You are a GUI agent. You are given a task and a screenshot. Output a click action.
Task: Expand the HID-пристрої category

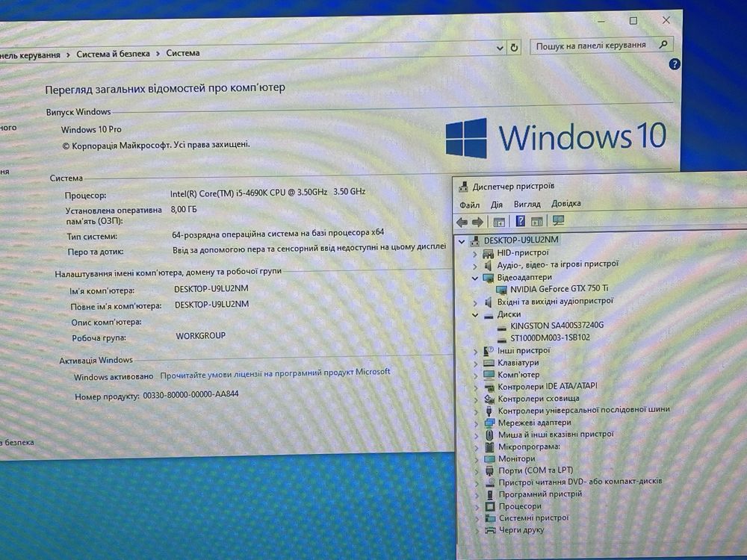click(474, 254)
